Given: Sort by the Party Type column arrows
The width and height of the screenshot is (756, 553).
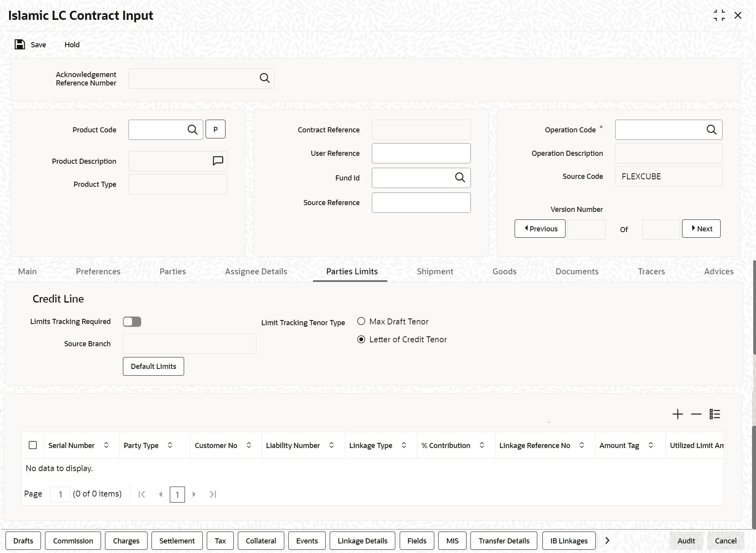Looking at the screenshot, I should (170, 445).
